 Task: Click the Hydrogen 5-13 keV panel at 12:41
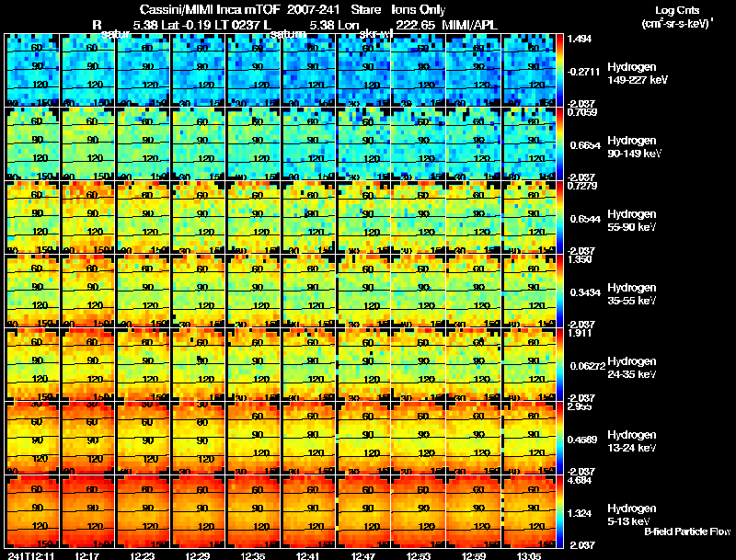pyautogui.click(x=308, y=511)
